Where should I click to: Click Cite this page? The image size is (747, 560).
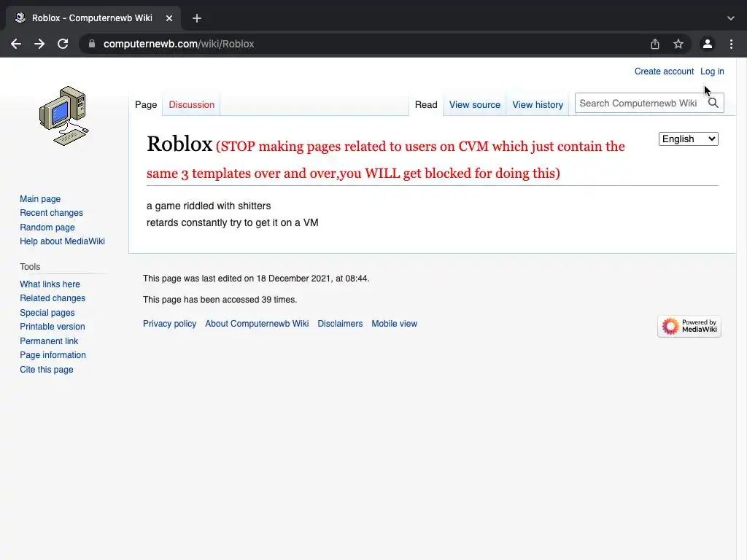pos(47,370)
